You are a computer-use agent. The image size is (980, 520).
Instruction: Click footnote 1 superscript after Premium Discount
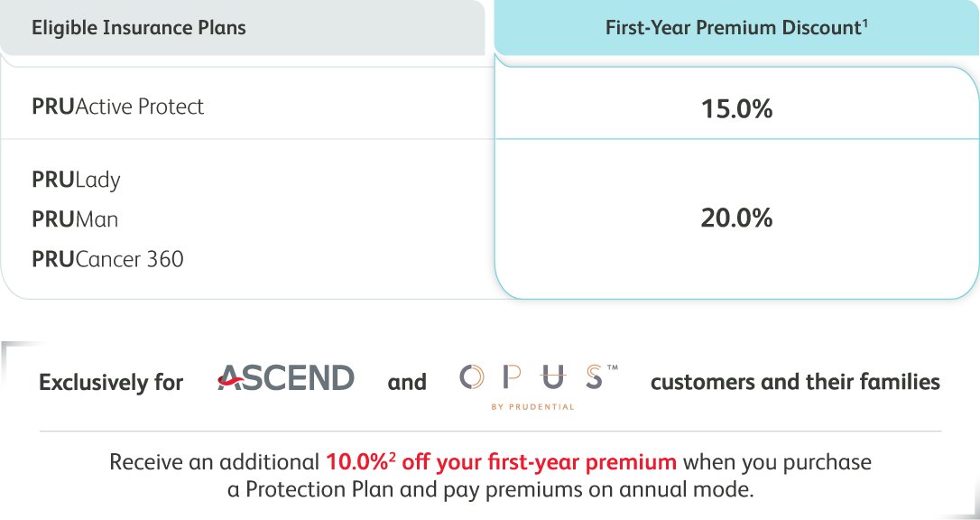point(865,23)
